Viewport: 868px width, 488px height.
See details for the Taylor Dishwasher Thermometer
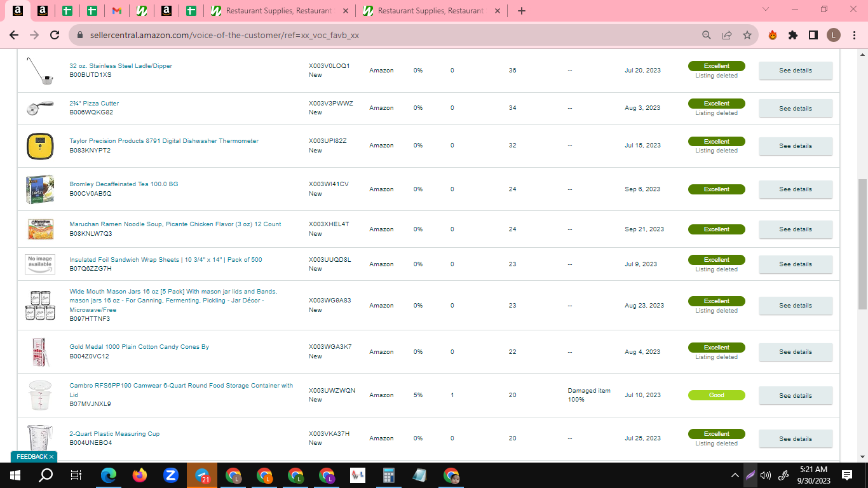[x=796, y=146]
